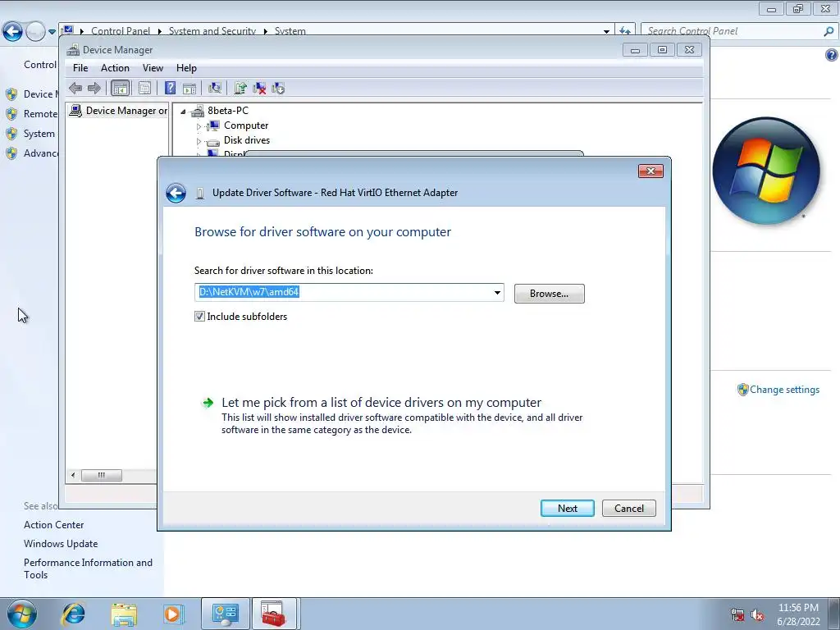Click the network status tray icon
Screen dimensions: 840x630
coord(737,615)
